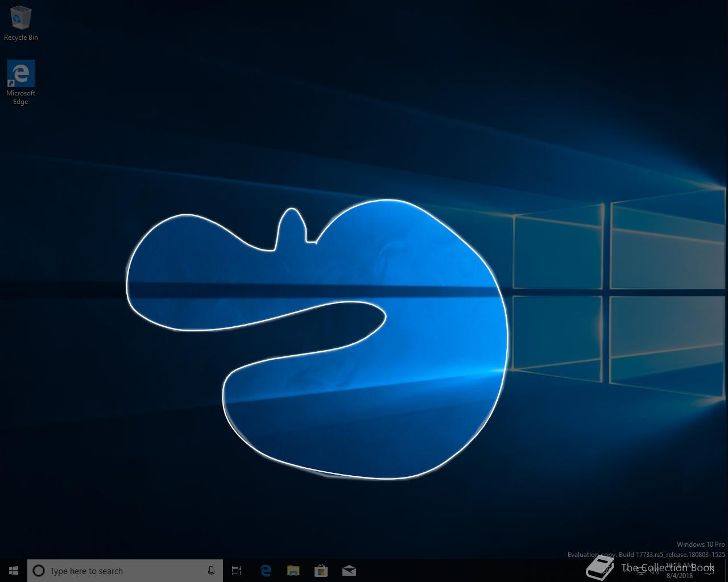Open the Mail app from the taskbar
Image resolution: width=728 pixels, height=582 pixels.
(x=349, y=571)
